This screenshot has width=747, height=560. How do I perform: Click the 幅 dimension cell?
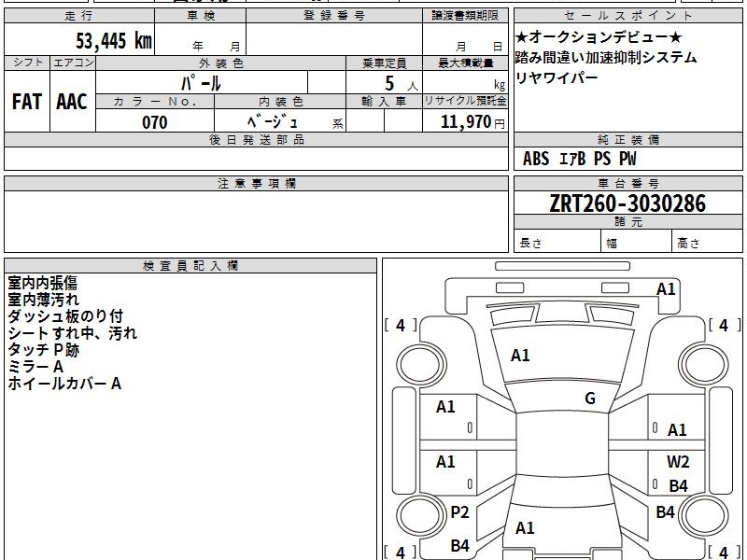pyautogui.click(x=637, y=241)
